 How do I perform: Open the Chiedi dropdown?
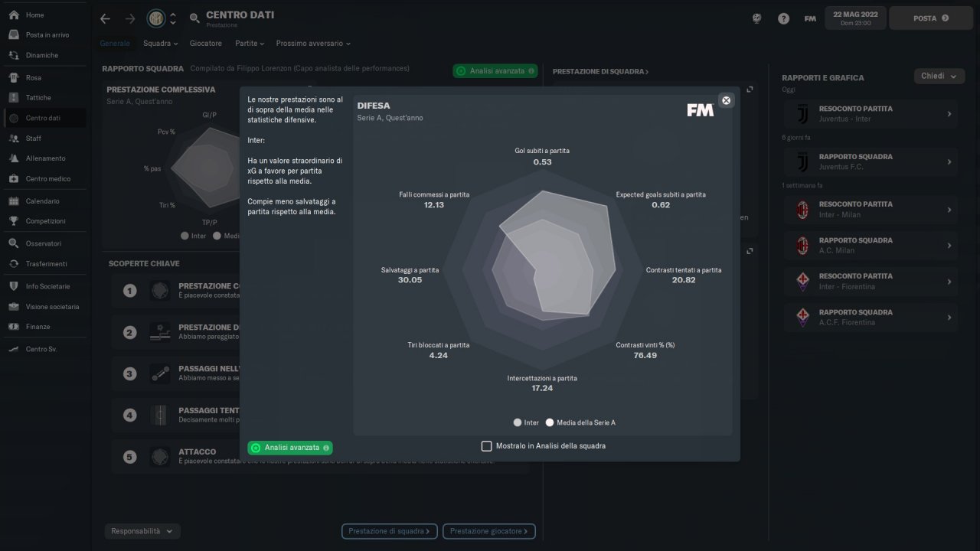pos(939,77)
